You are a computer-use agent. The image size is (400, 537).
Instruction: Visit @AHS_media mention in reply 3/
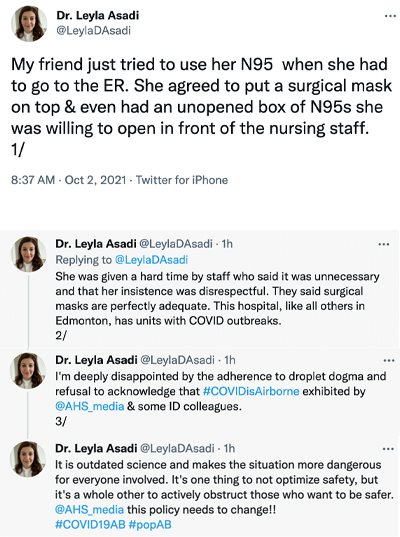click(89, 406)
